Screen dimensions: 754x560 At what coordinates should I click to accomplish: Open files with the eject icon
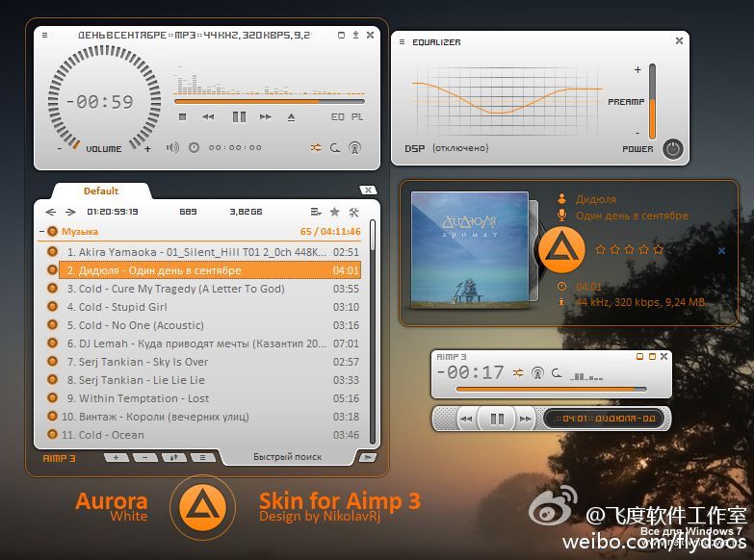pyautogui.click(x=291, y=117)
